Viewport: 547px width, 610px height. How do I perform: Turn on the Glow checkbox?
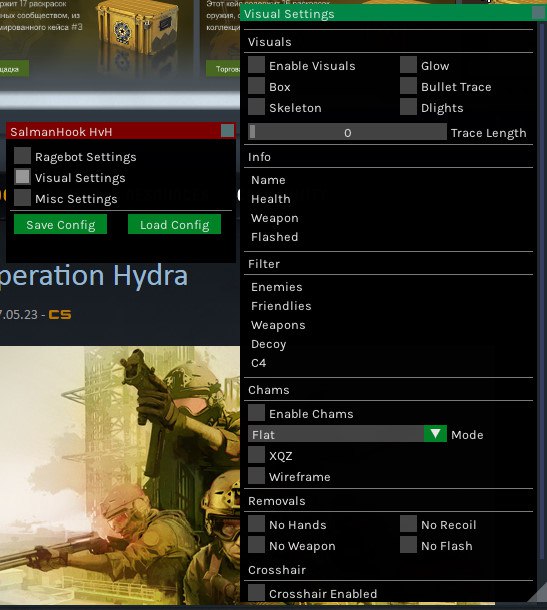(408, 65)
